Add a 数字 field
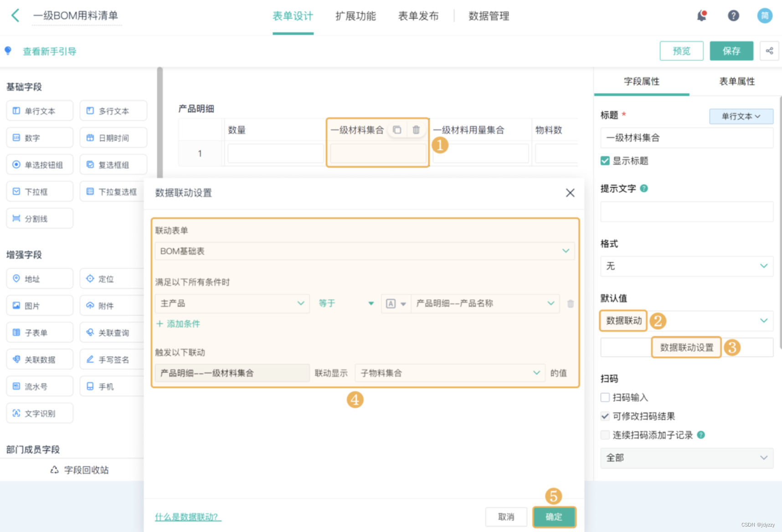The image size is (782, 532). tap(40, 138)
